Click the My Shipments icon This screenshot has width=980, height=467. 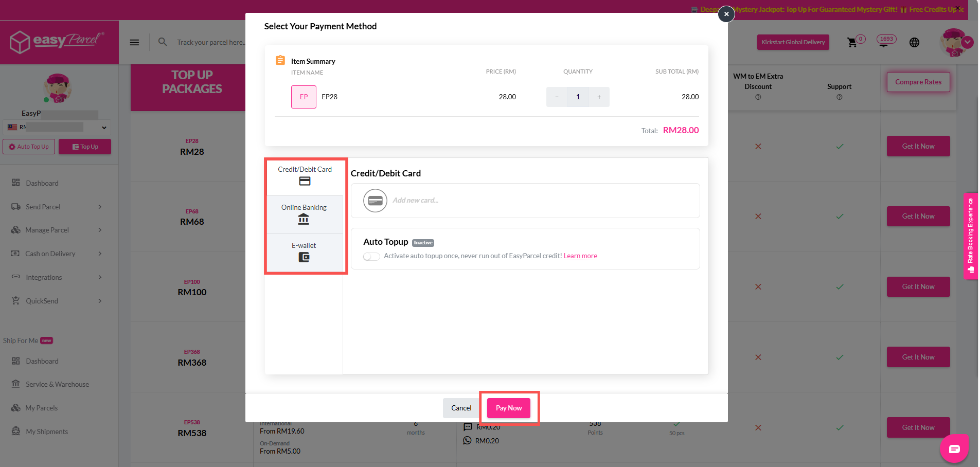click(16, 431)
